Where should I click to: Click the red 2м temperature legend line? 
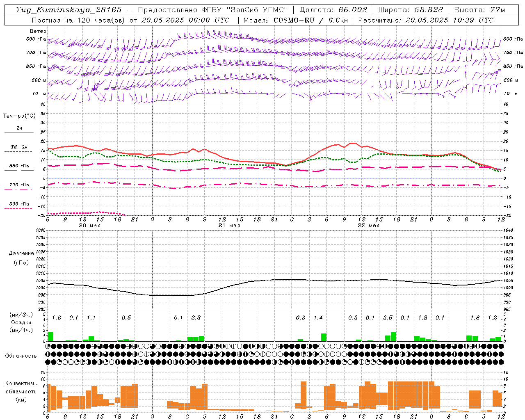coord(19,132)
